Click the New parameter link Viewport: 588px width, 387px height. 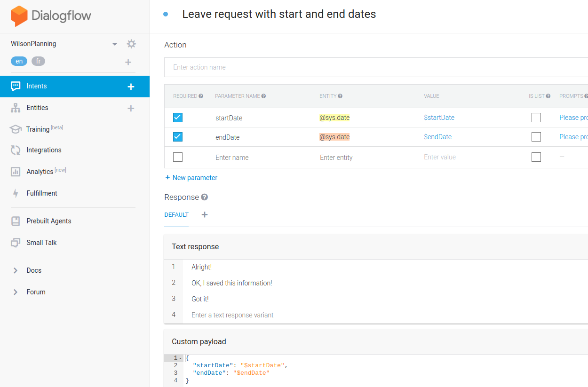coord(191,178)
